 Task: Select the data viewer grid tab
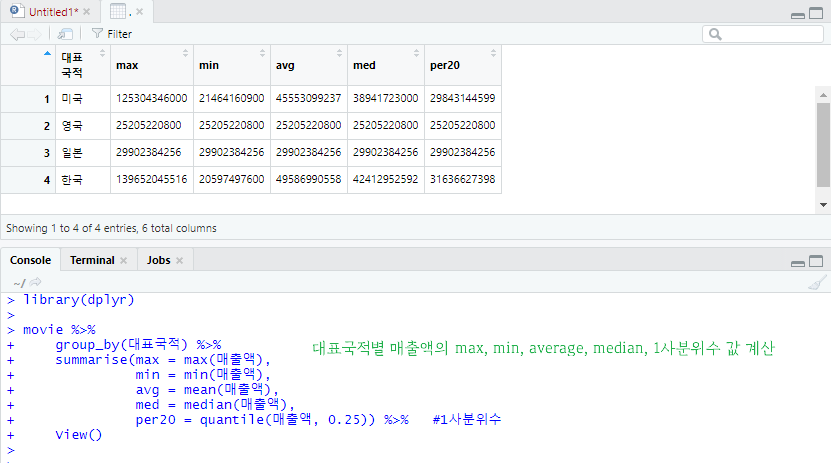(x=118, y=11)
